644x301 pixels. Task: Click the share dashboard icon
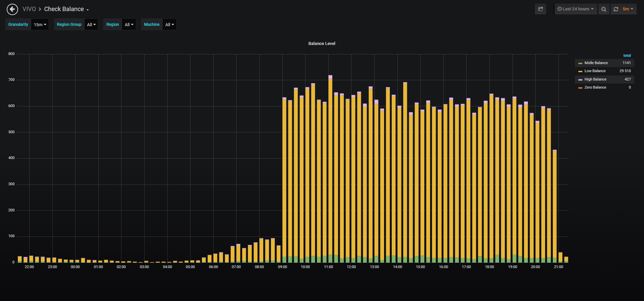[540, 9]
